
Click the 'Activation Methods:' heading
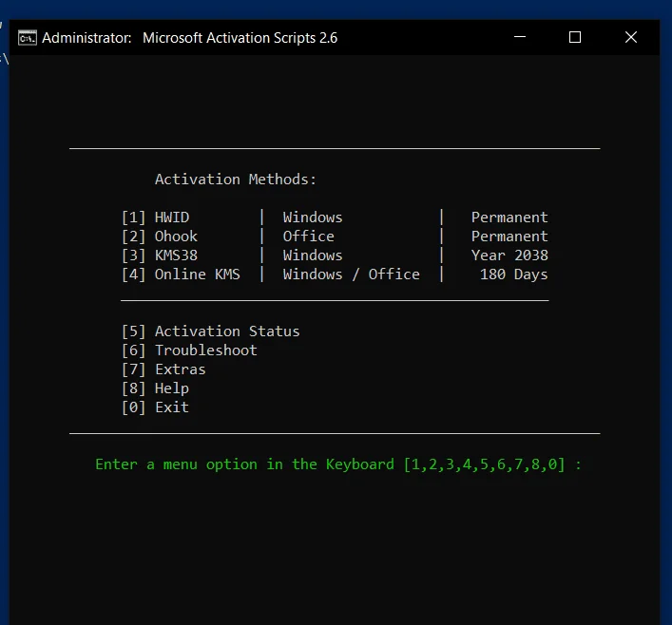pos(236,180)
